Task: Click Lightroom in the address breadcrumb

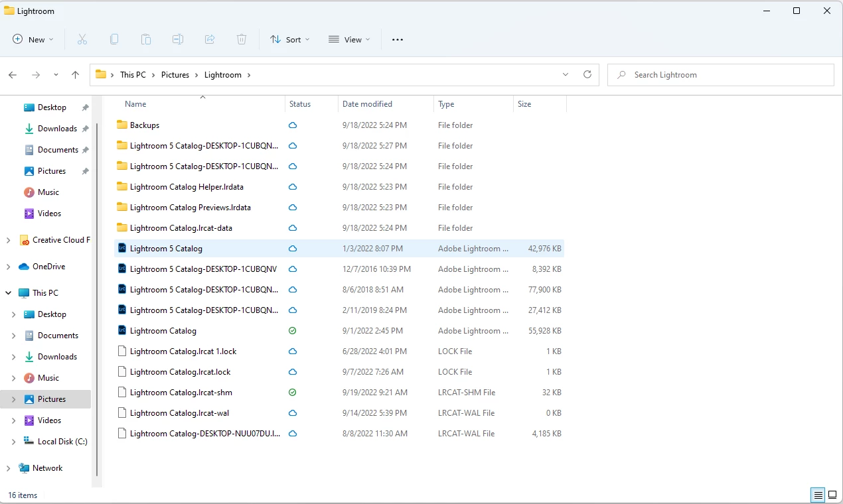Action: [223, 75]
